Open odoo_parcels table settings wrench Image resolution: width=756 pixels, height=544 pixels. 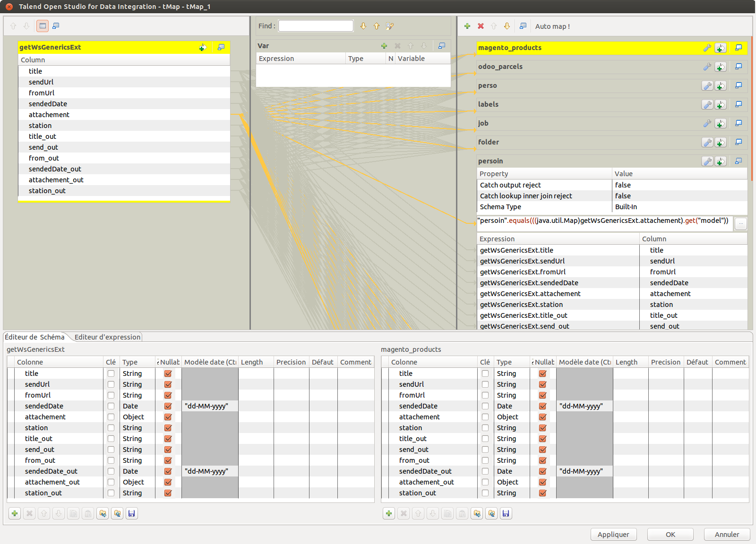707,67
